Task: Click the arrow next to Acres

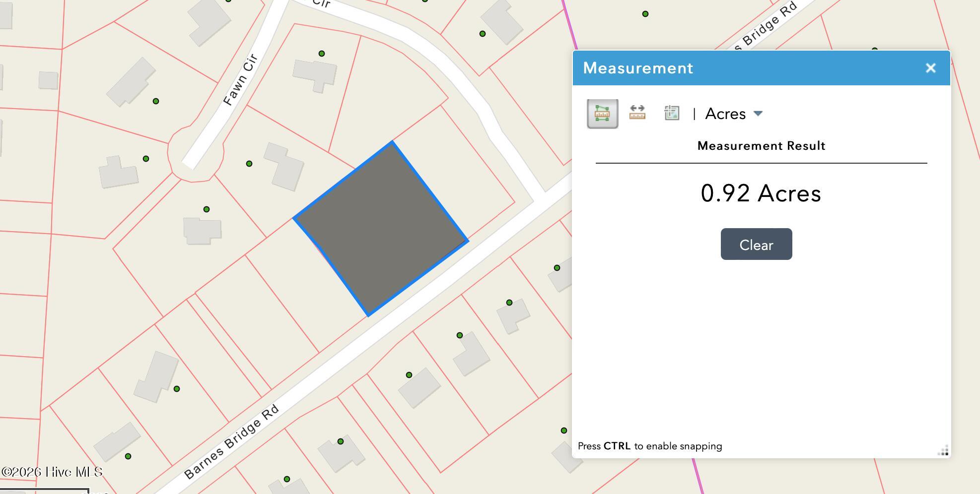Action: pos(758,114)
